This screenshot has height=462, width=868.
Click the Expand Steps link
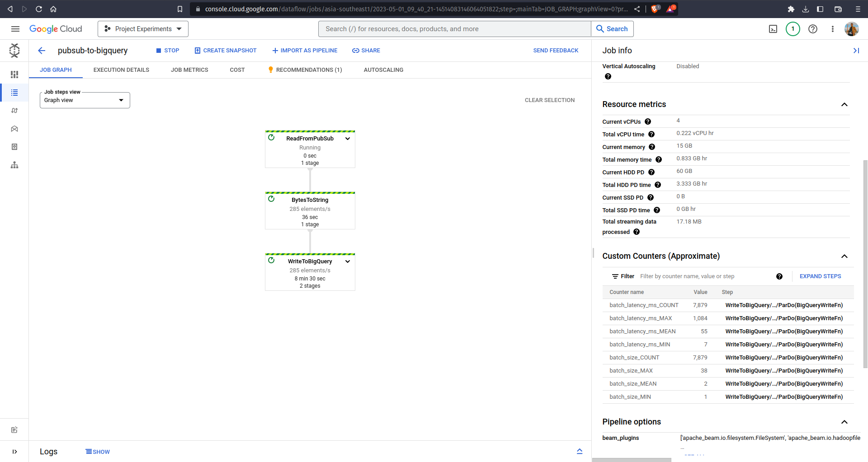coord(820,276)
